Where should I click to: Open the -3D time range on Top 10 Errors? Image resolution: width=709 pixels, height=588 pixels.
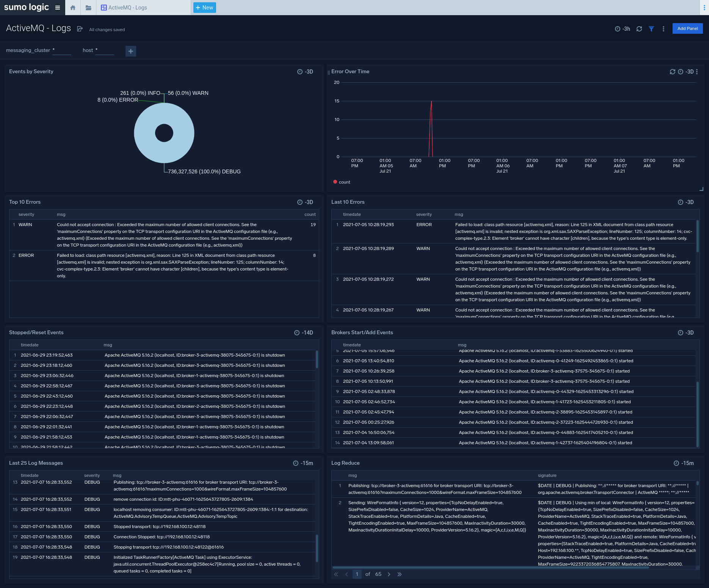306,202
